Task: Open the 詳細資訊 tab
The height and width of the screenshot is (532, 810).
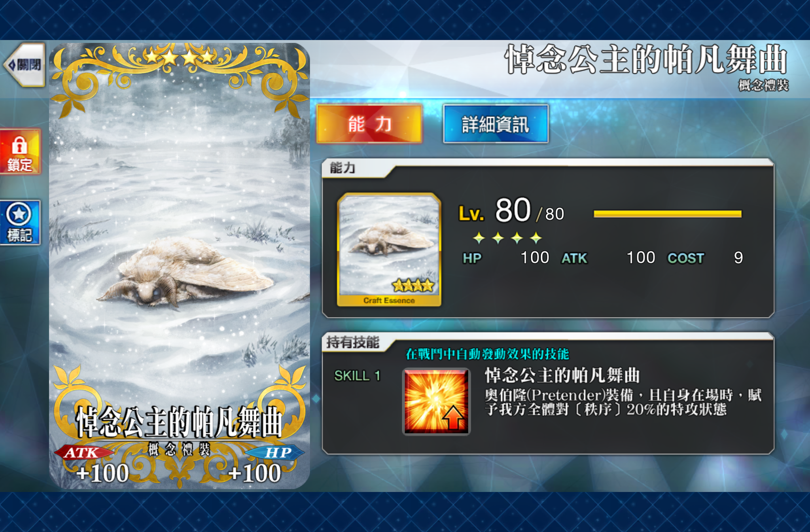Action: pyautogui.click(x=496, y=124)
